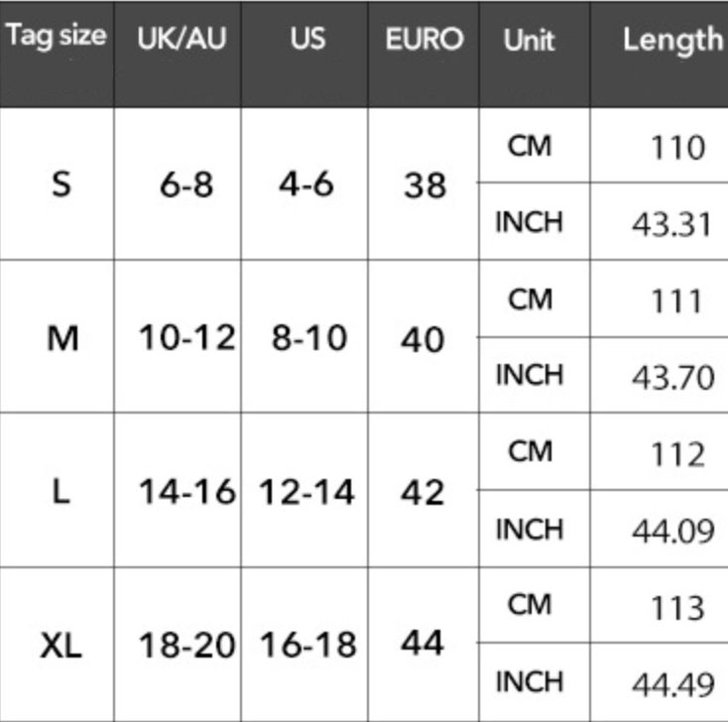This screenshot has height=722, width=728.
Task: Click the 44.49 length value
Action: click(672, 683)
